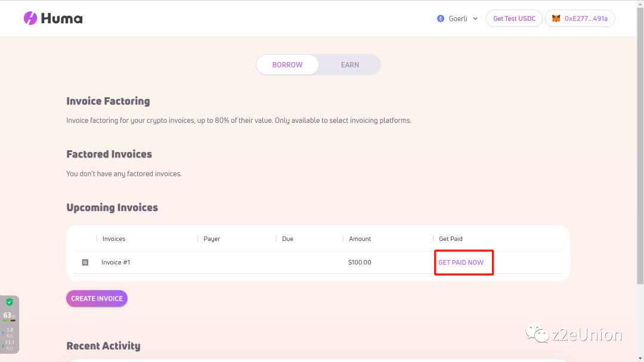Viewport: 644px width, 362px height.
Task: Click the Payer column header
Action: 212,239
